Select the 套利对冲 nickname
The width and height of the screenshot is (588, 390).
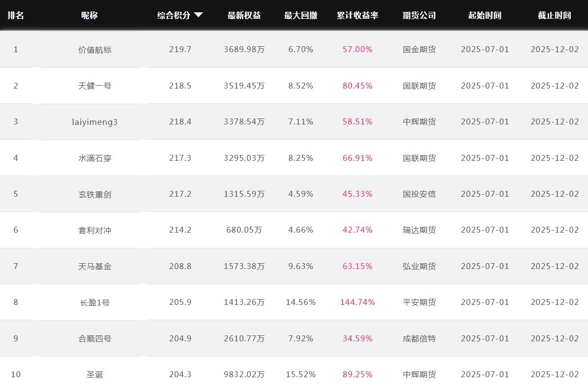point(95,230)
